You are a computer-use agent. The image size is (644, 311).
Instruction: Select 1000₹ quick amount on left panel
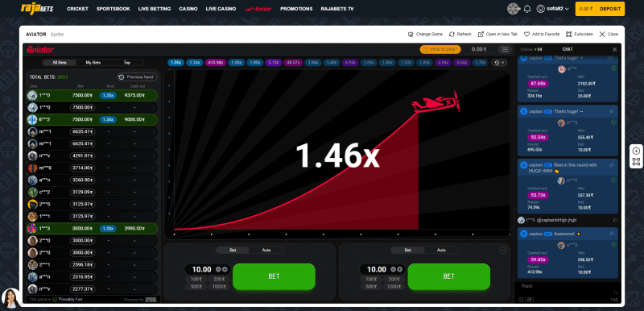219,287
